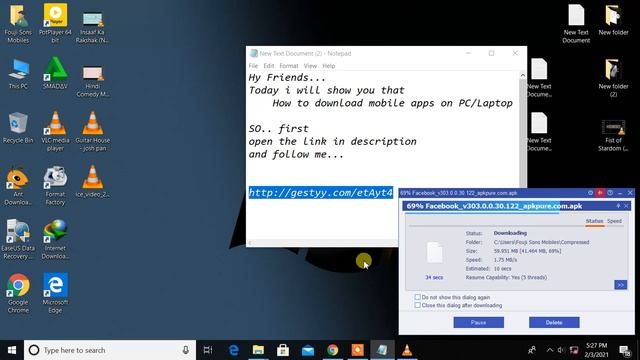Open the Recycle Bin
640x360 pixels.
point(18,128)
